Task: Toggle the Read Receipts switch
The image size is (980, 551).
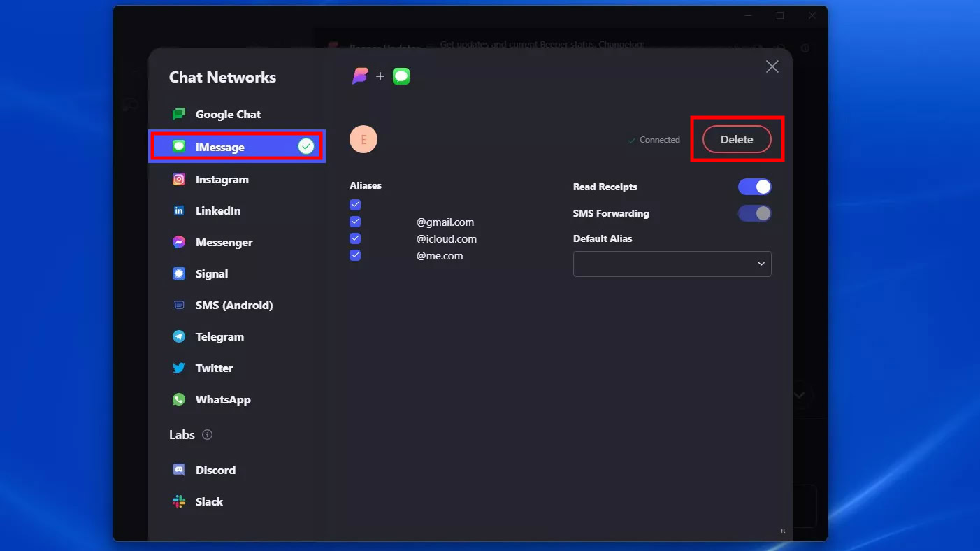Action: [755, 187]
